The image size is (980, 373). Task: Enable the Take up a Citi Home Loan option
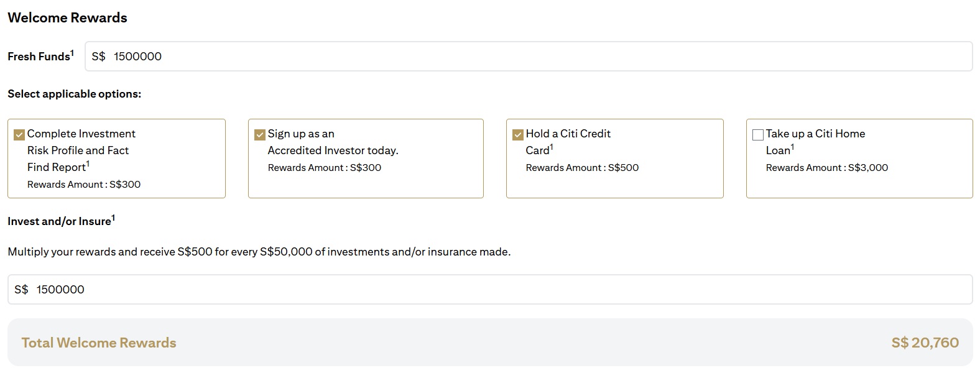757,134
